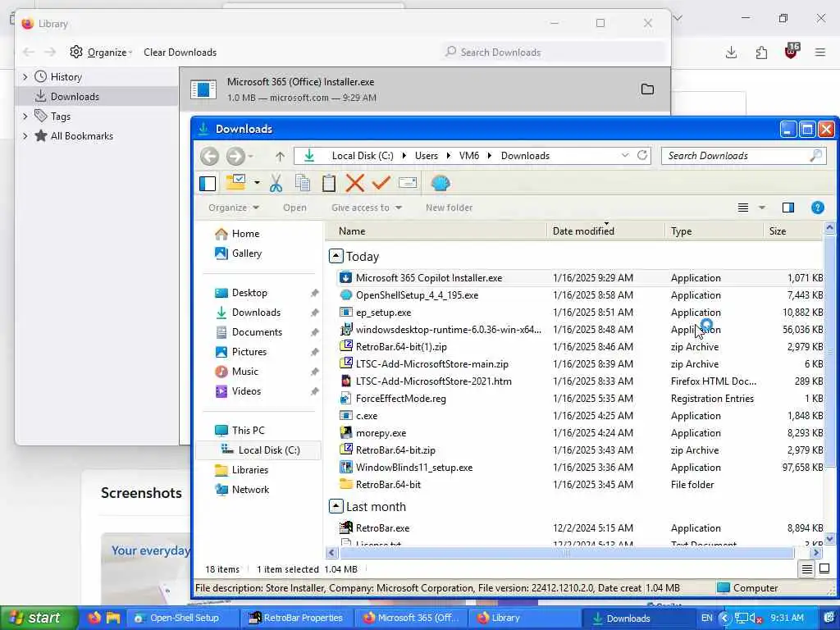Click the Search Downloads field in explorer
Image resolution: width=840 pixels, height=630 pixels.
click(x=742, y=156)
